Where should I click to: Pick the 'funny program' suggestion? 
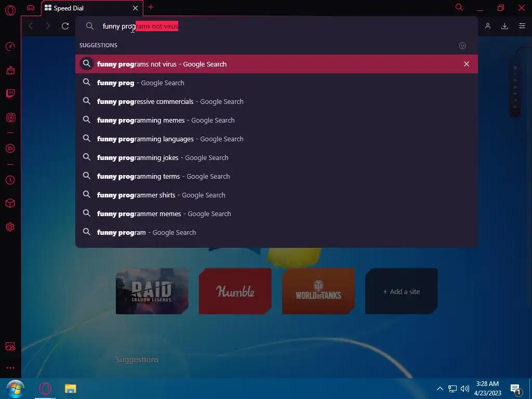pyautogui.click(x=276, y=232)
